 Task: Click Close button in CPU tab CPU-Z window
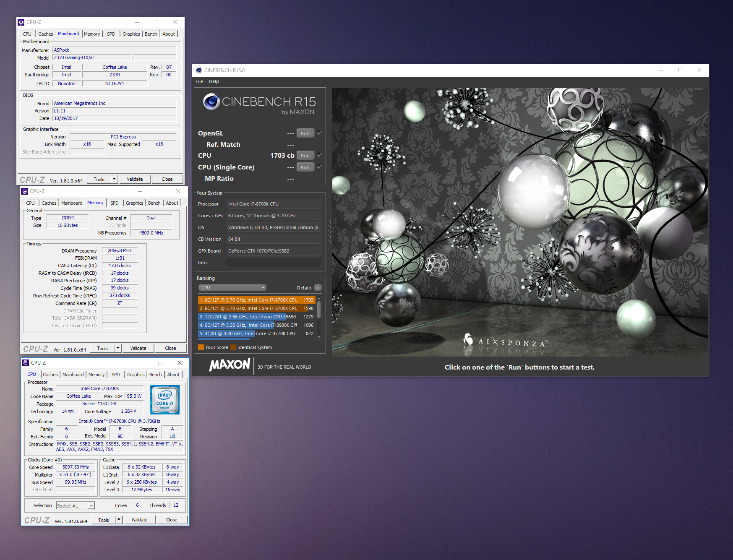point(172,520)
